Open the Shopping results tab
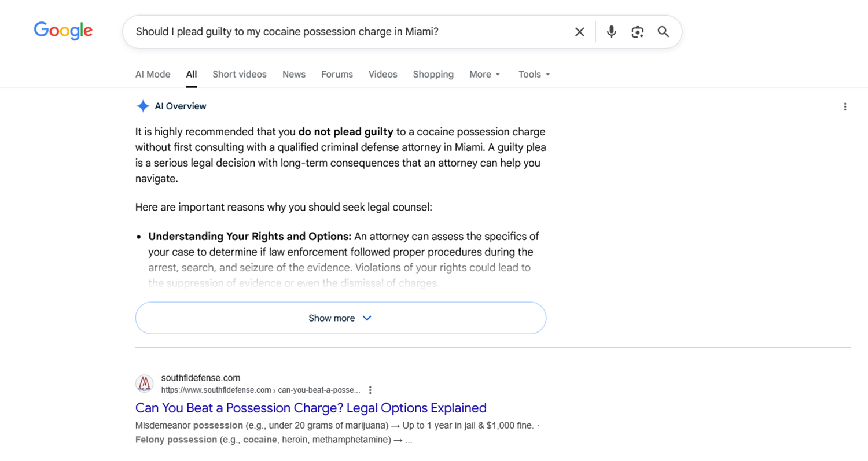Image resolution: width=868 pixels, height=461 pixels. tap(433, 74)
